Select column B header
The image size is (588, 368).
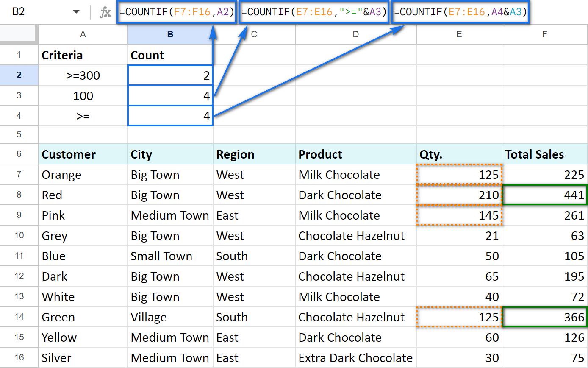coord(170,34)
